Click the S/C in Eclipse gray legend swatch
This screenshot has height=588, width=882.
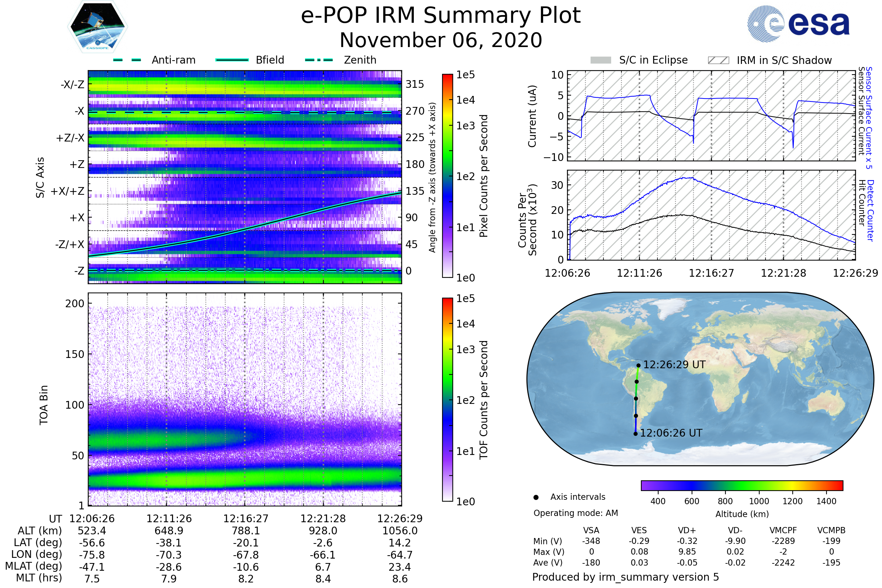pyautogui.click(x=601, y=60)
